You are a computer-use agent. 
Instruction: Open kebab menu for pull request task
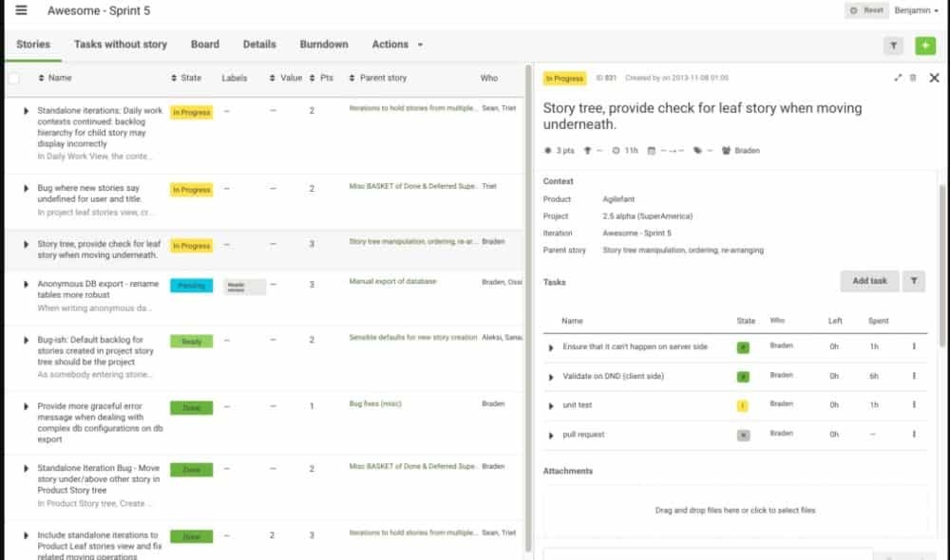click(x=914, y=435)
